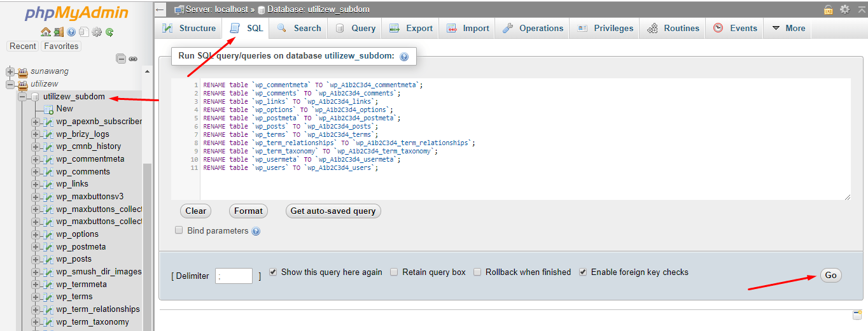
Task: Expand the wp_termmeta table node
Action: coord(36,284)
